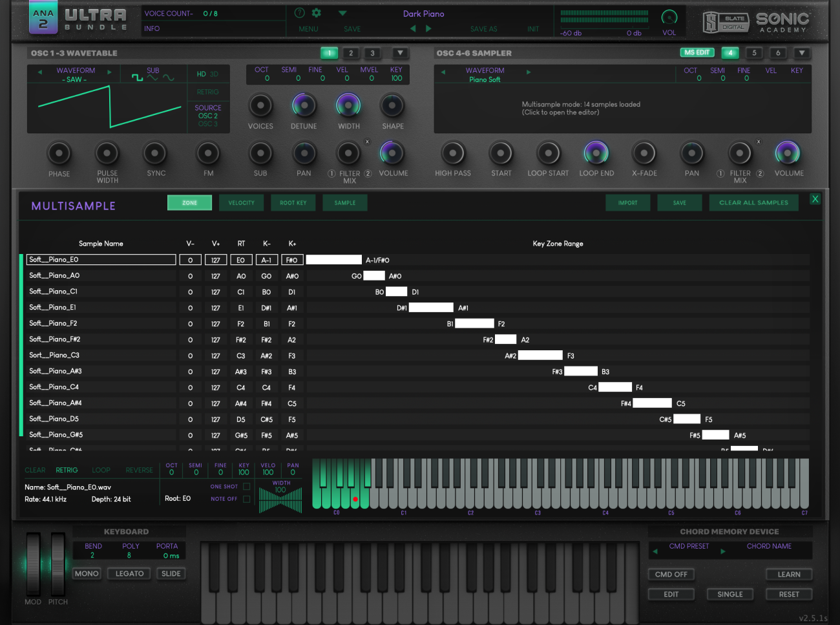Click the Sonic Academy logo
This screenshot has width=840, height=625.
pyautogui.click(x=782, y=22)
